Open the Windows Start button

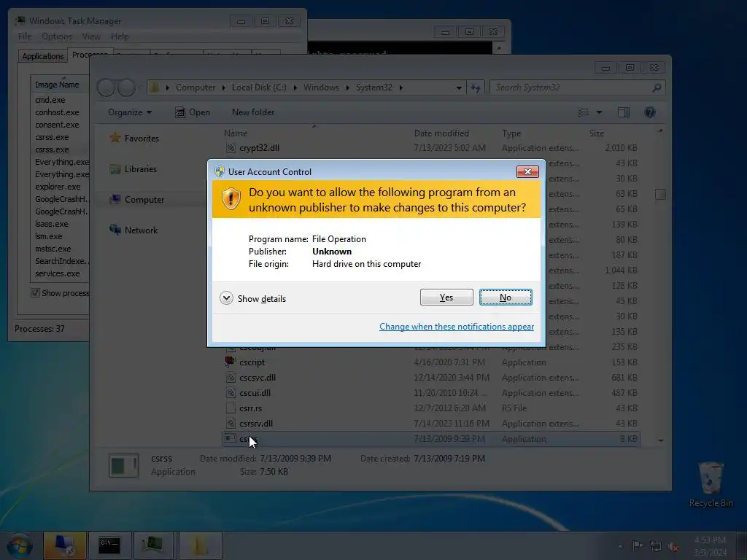pos(19,545)
